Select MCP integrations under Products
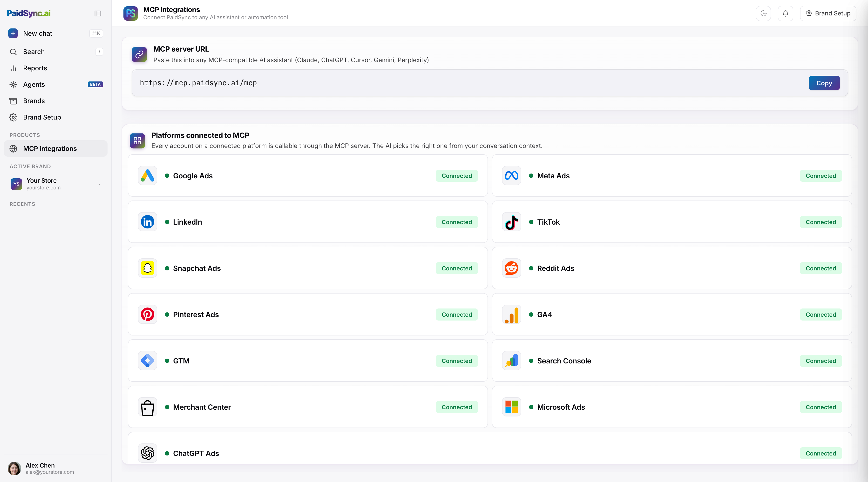This screenshot has height=482, width=868. point(56,148)
